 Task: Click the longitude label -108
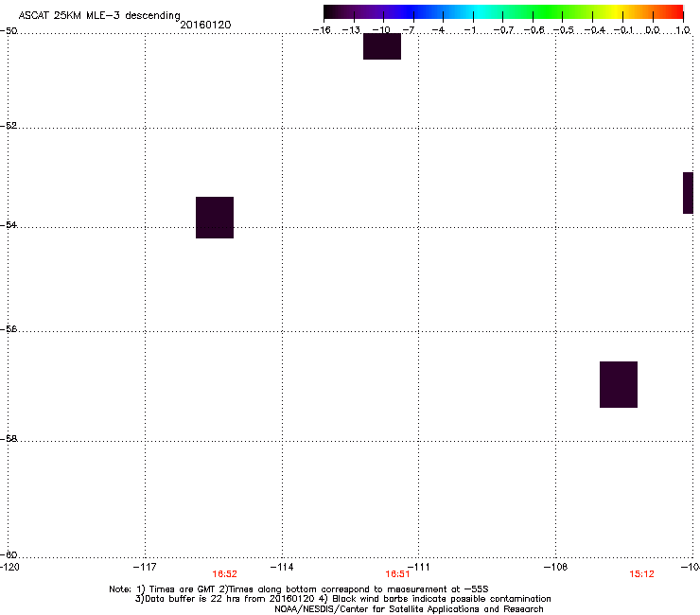[556, 567]
